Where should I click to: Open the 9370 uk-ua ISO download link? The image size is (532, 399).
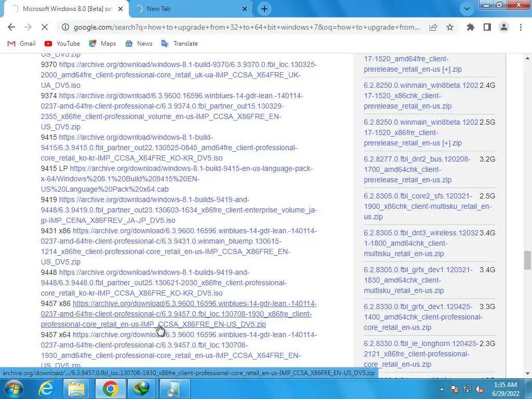[x=179, y=75]
